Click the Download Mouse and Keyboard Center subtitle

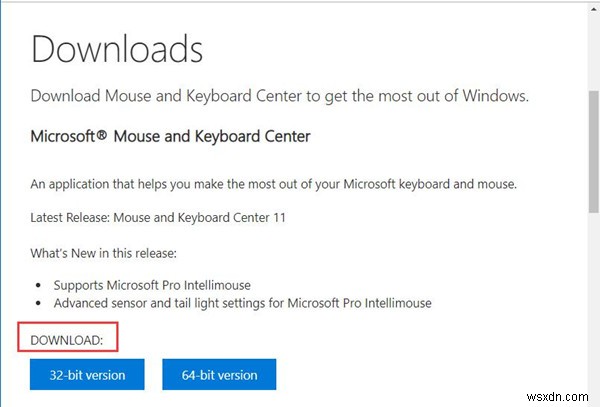(x=279, y=96)
